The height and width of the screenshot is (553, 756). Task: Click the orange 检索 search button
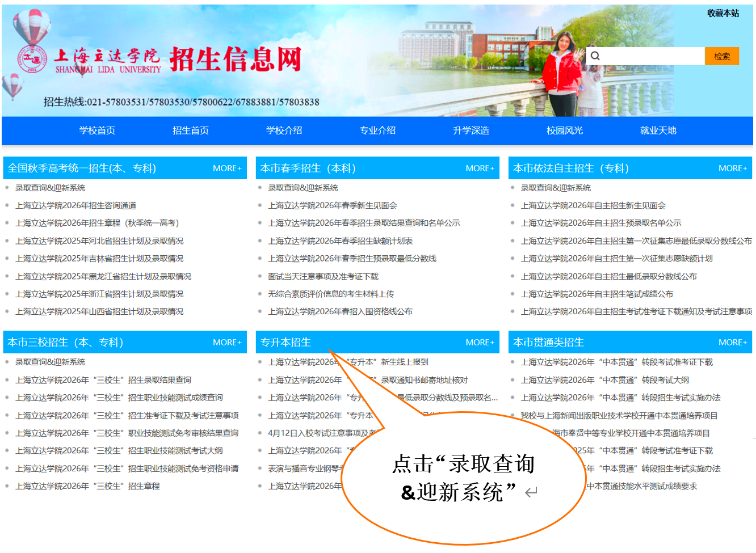click(x=722, y=56)
